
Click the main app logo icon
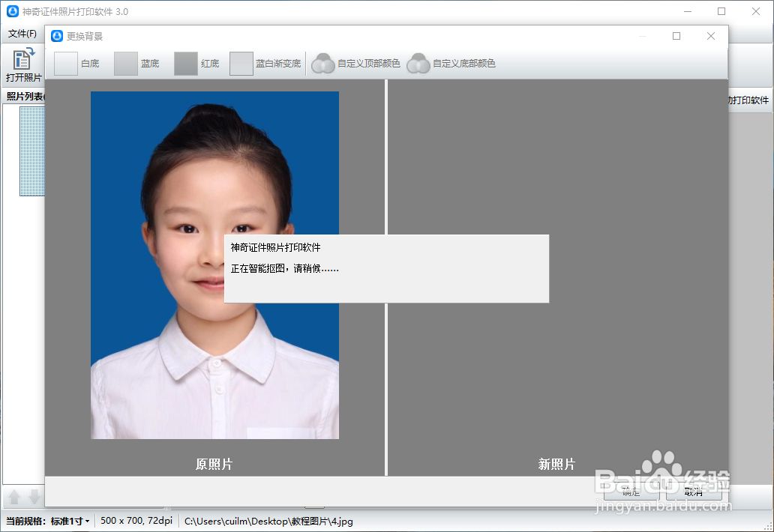coord(13,11)
